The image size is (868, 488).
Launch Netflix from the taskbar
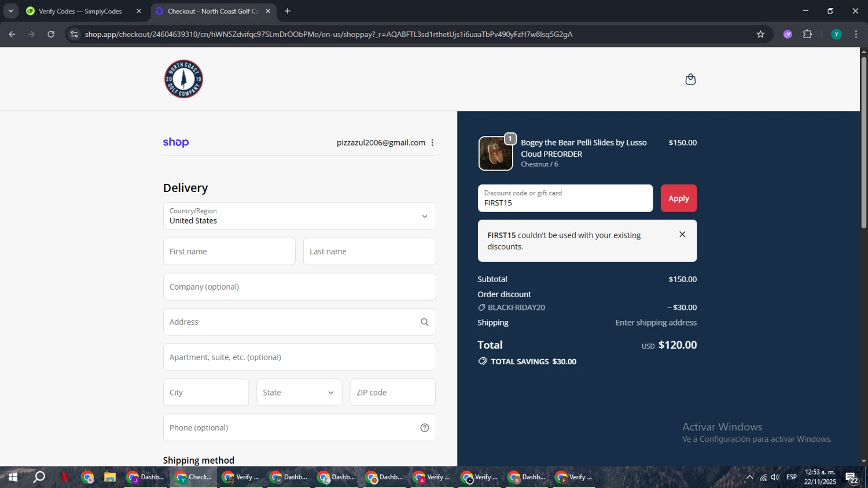coord(64,477)
